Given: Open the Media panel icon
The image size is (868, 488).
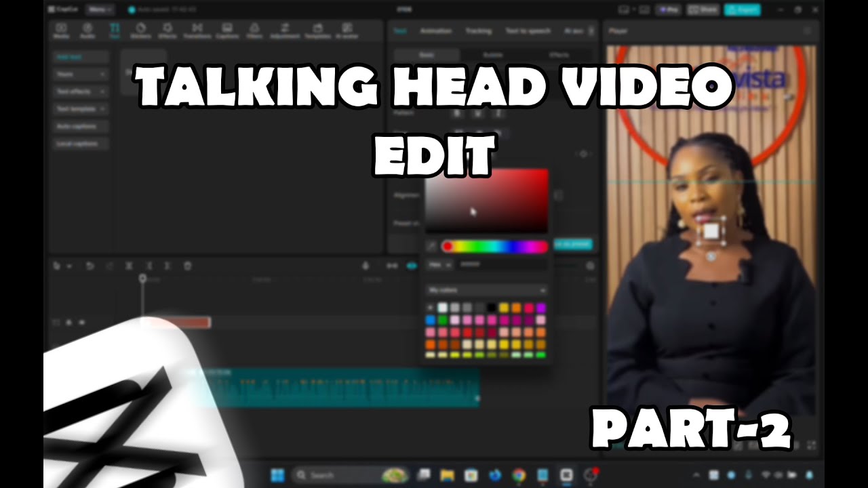Looking at the screenshot, I should click(61, 30).
